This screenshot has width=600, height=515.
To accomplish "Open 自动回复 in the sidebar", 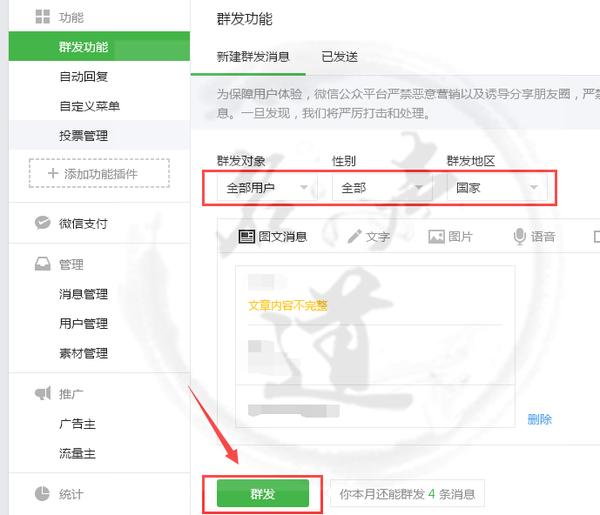I will pos(99,76).
